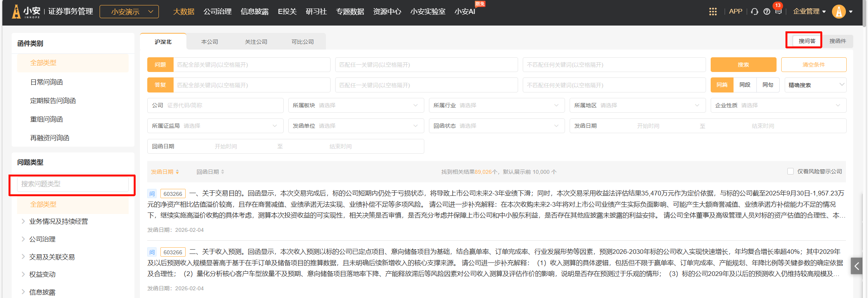Open the 所属板块 dropdown
Screen dimensions: 868x298
tap(355, 105)
